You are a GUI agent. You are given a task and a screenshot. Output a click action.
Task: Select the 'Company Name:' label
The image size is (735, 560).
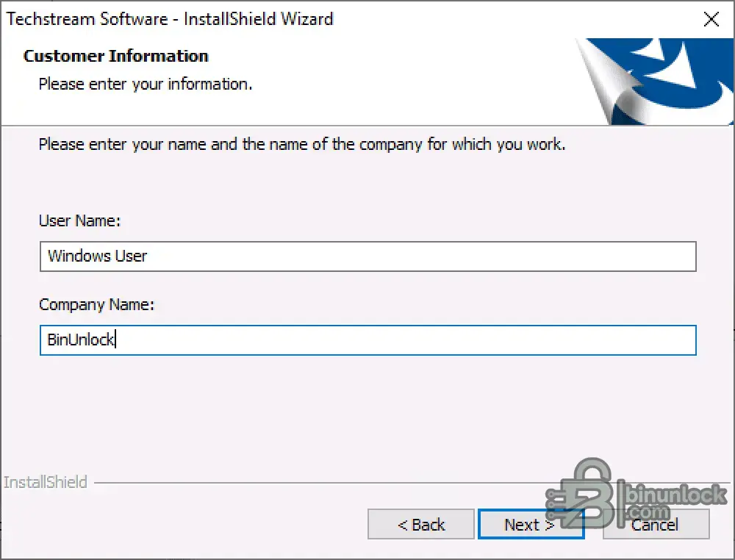96,304
